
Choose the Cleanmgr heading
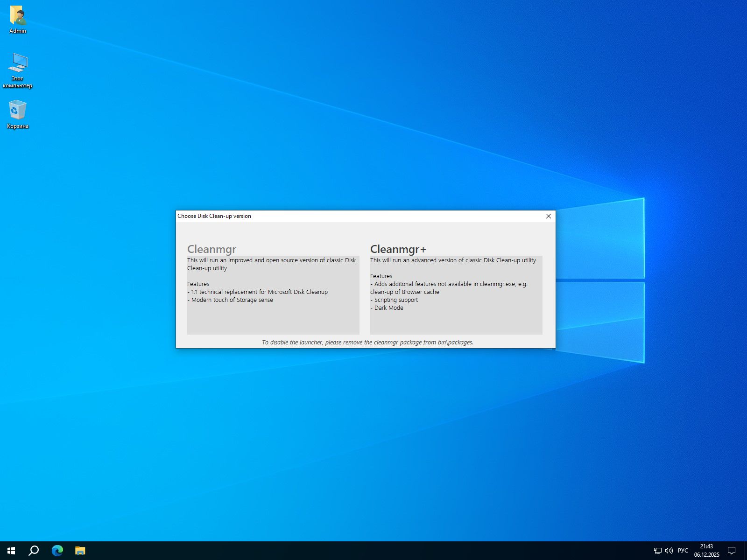pos(211,249)
